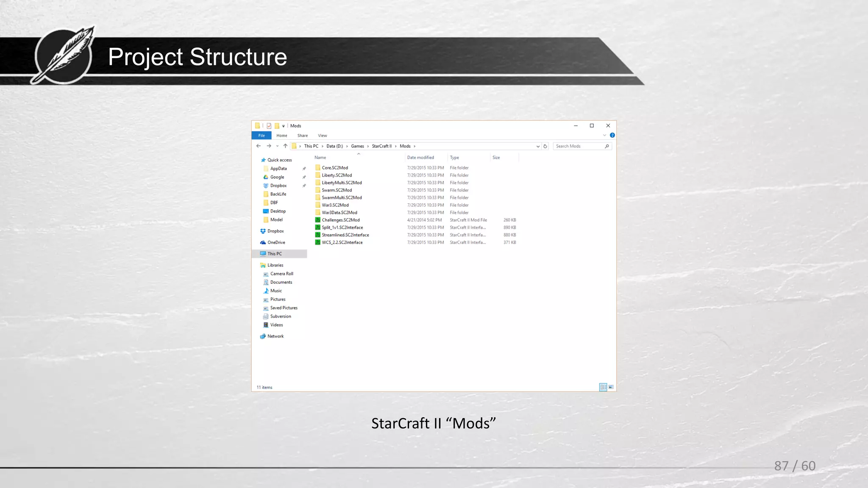
Task: Select the Swarm.SC2Mod folder icon
Action: [x=318, y=190]
